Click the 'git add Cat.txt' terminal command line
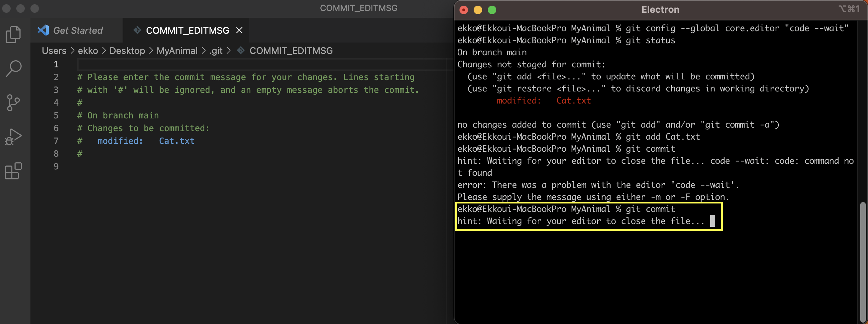 pos(578,137)
